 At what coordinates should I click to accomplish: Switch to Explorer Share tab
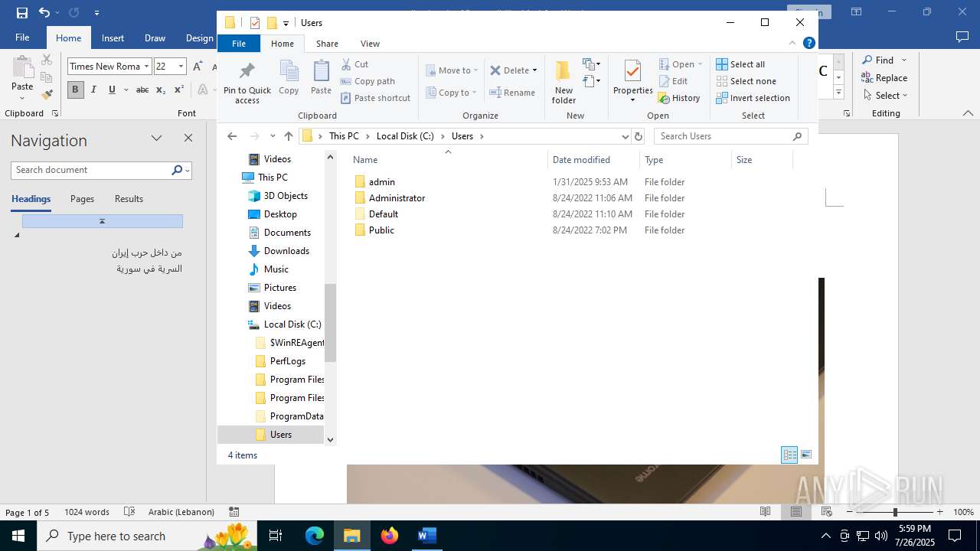coord(327,44)
